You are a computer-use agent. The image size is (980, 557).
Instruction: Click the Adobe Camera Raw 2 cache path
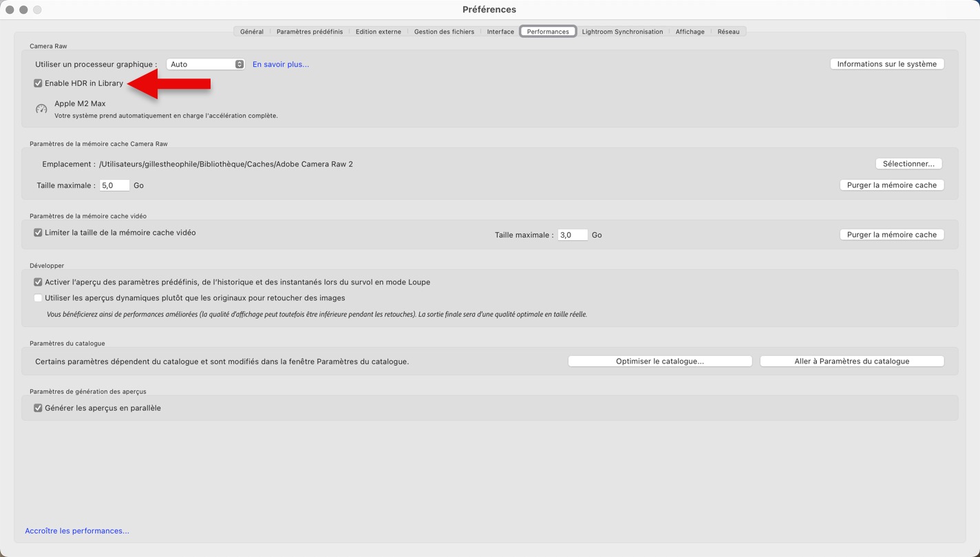pyautogui.click(x=226, y=164)
